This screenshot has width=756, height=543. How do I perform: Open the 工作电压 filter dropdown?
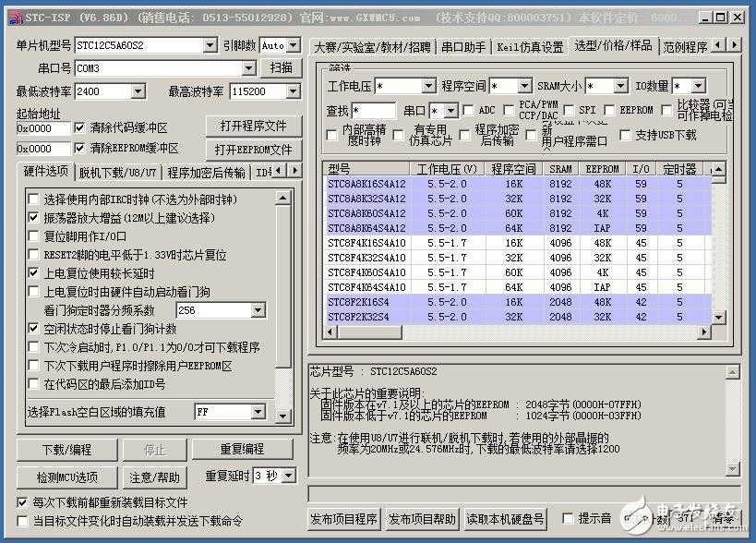(x=428, y=86)
